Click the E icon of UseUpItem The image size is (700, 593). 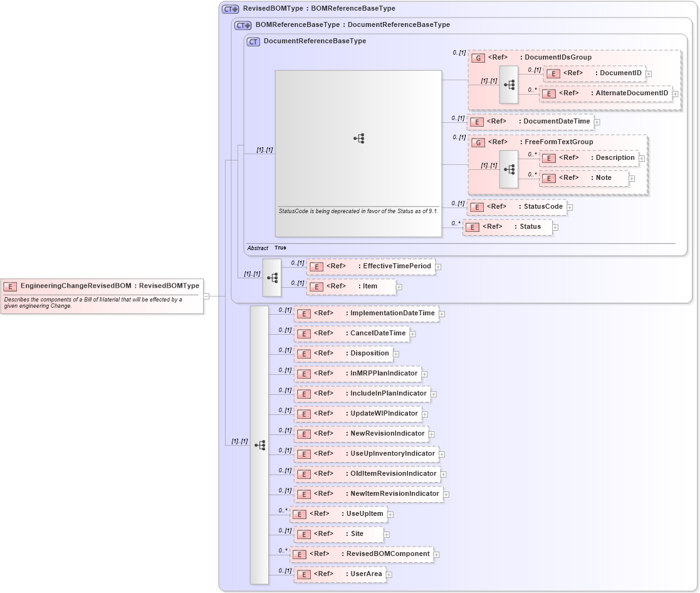point(298,514)
